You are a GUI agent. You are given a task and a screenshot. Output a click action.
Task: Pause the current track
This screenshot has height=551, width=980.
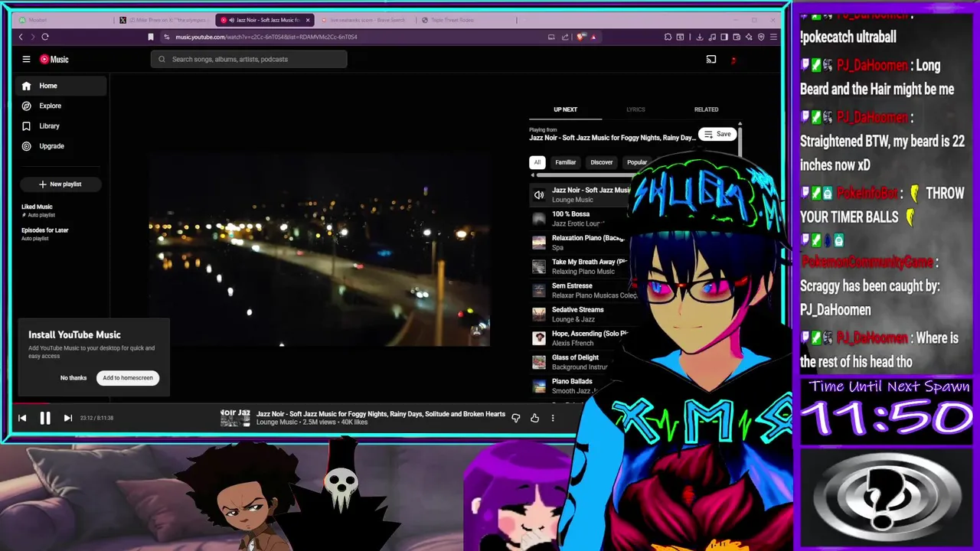[44, 418]
